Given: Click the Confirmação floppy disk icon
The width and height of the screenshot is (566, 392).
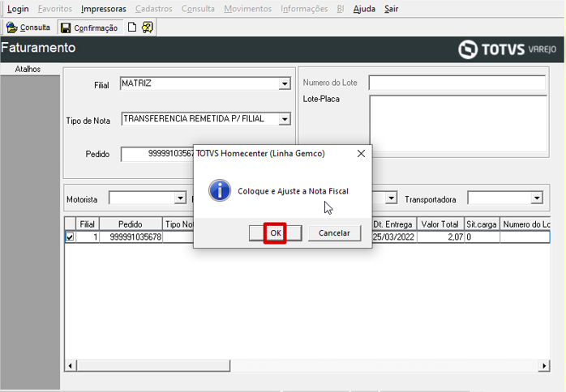Looking at the screenshot, I should [66, 28].
